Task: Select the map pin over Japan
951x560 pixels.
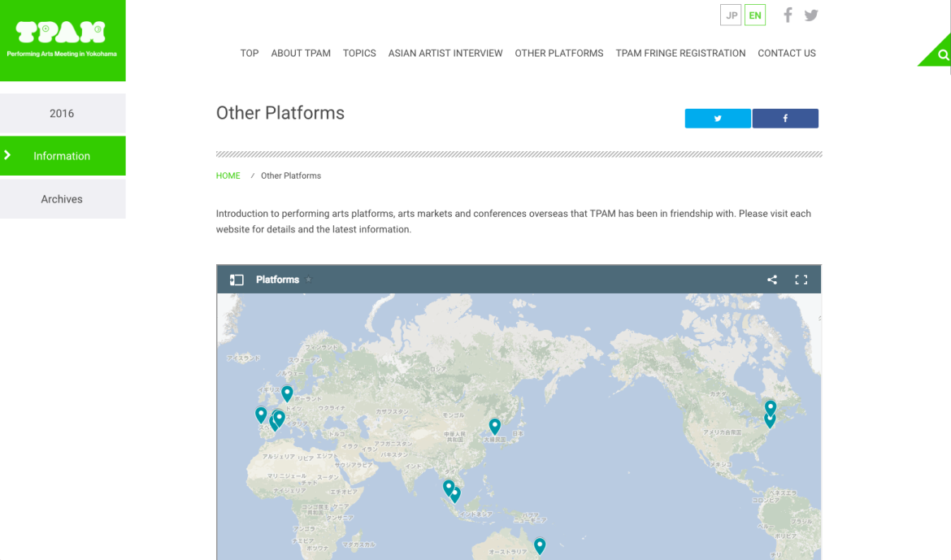Action: click(x=494, y=425)
